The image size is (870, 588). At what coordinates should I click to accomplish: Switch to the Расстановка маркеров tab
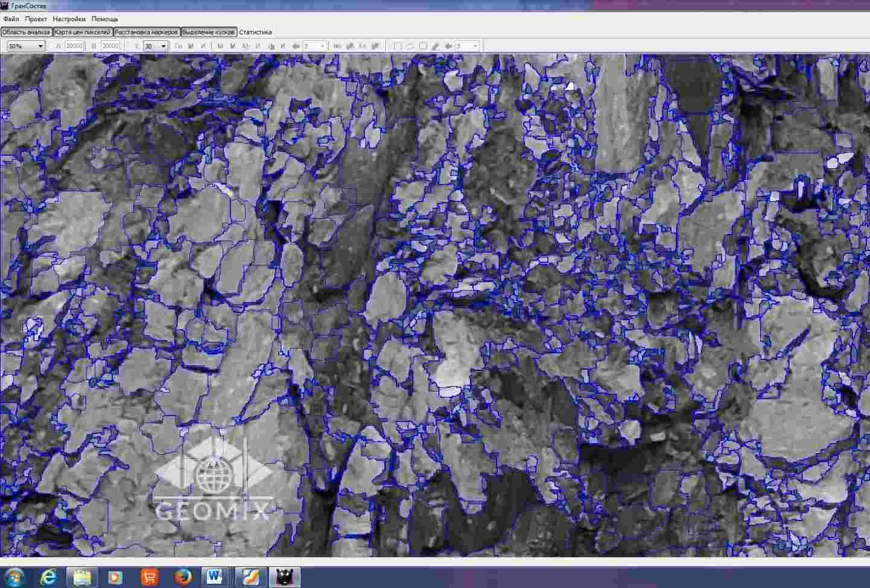coord(147,32)
